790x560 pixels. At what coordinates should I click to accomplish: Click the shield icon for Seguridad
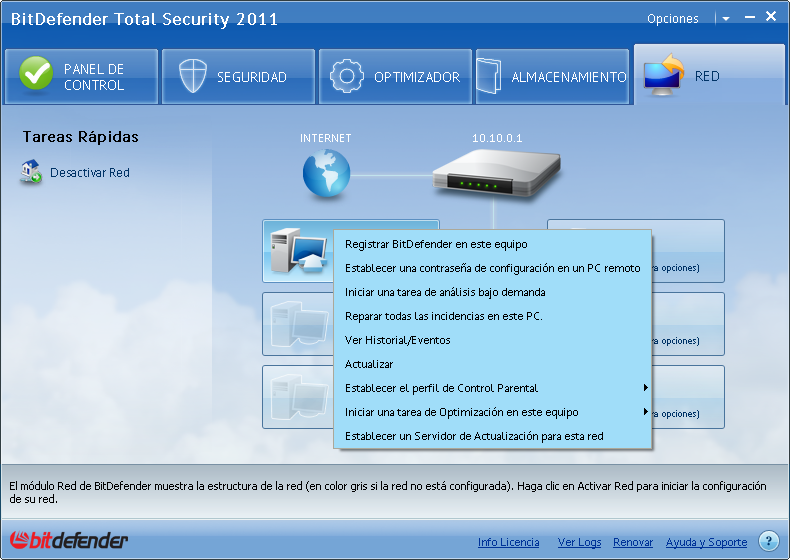(x=192, y=76)
